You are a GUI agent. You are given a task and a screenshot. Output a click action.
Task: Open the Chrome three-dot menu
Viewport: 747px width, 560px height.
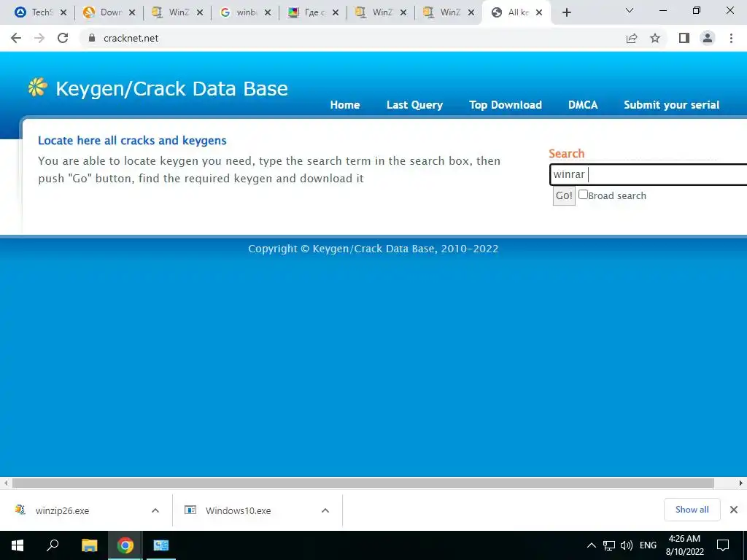point(731,38)
